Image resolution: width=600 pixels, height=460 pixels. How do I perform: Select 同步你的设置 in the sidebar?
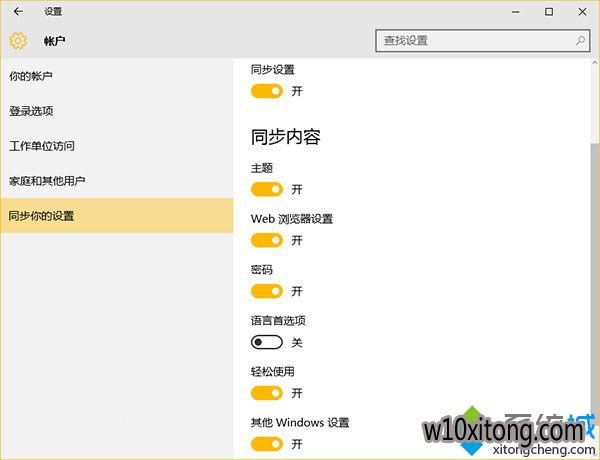(x=117, y=215)
